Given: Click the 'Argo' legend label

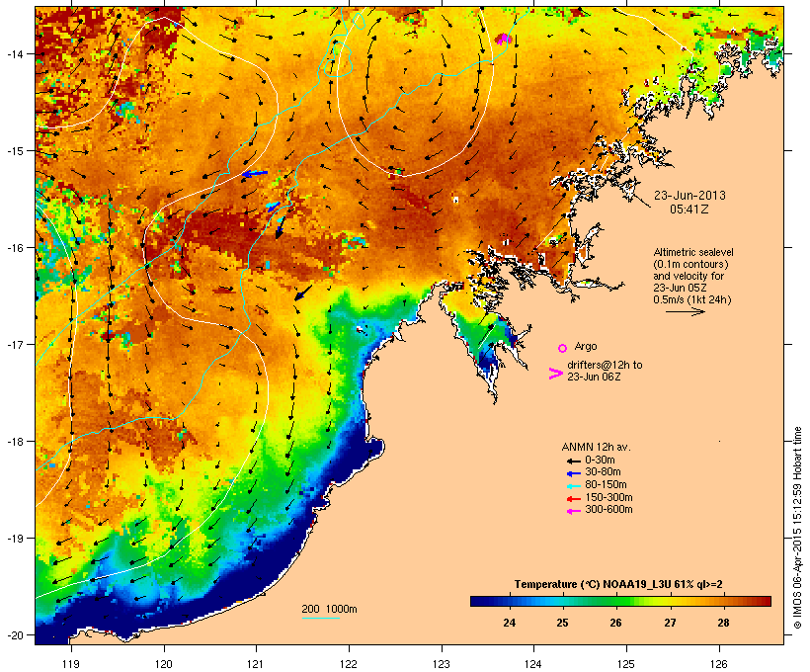Looking at the screenshot, I should pos(586,346).
